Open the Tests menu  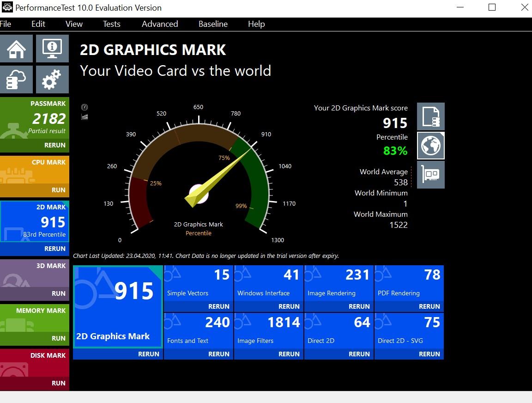(112, 24)
